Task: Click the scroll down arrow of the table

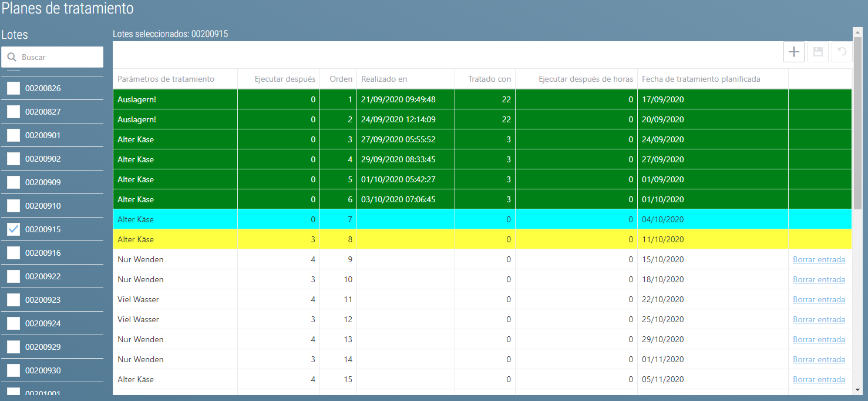Action: (857, 389)
